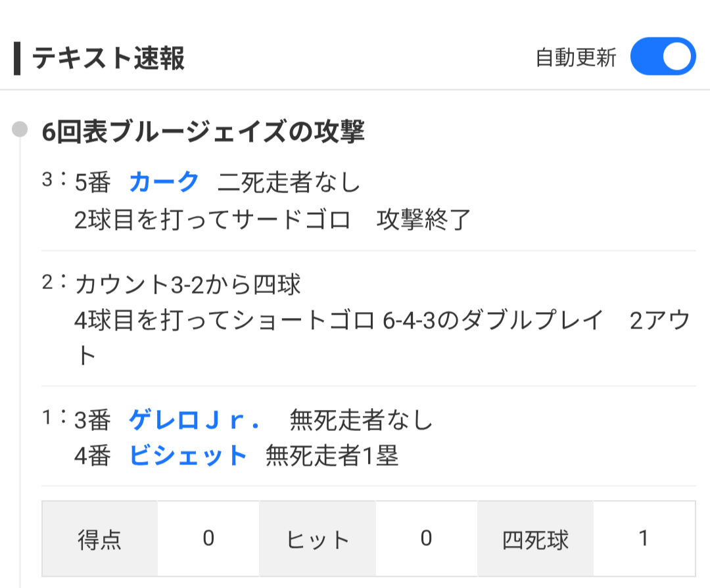Select the 四死球 header cell
This screenshot has width=710, height=588.
pyautogui.click(x=535, y=539)
